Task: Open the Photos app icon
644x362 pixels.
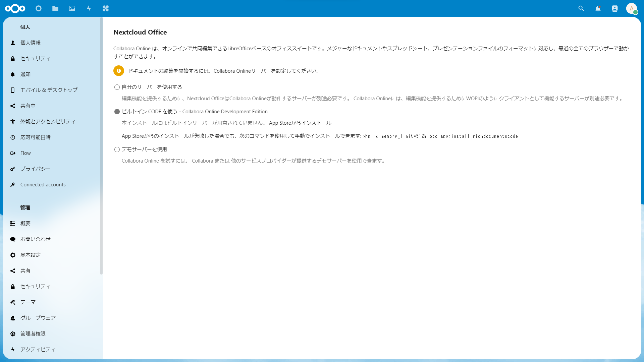Action: tap(72, 8)
